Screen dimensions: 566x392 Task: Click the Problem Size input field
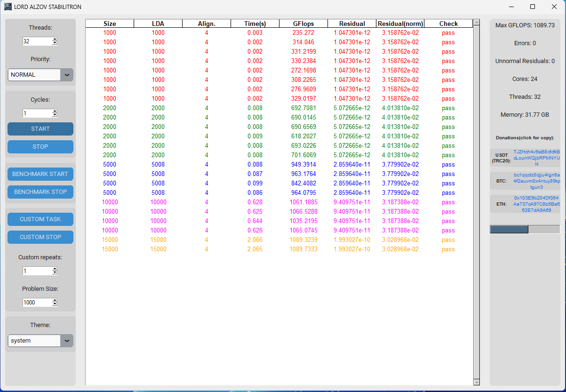click(x=37, y=303)
